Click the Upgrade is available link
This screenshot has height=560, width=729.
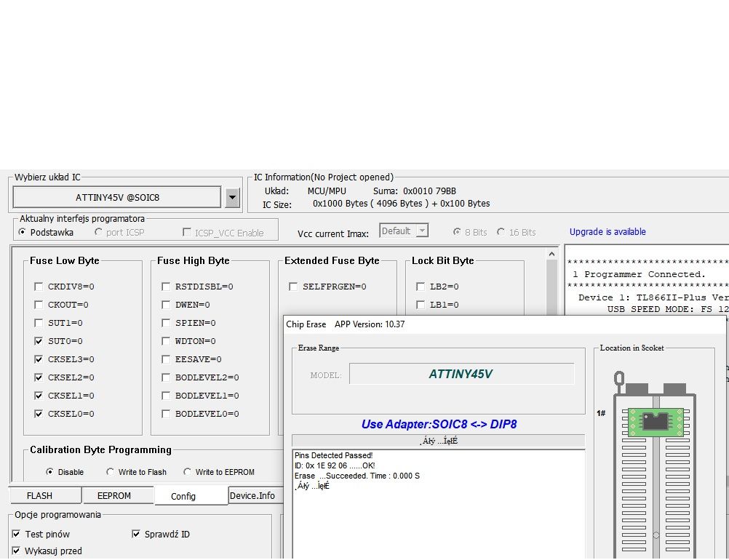(607, 232)
